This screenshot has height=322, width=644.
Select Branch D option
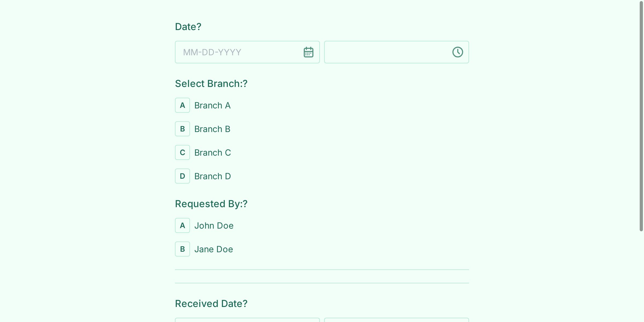click(213, 176)
